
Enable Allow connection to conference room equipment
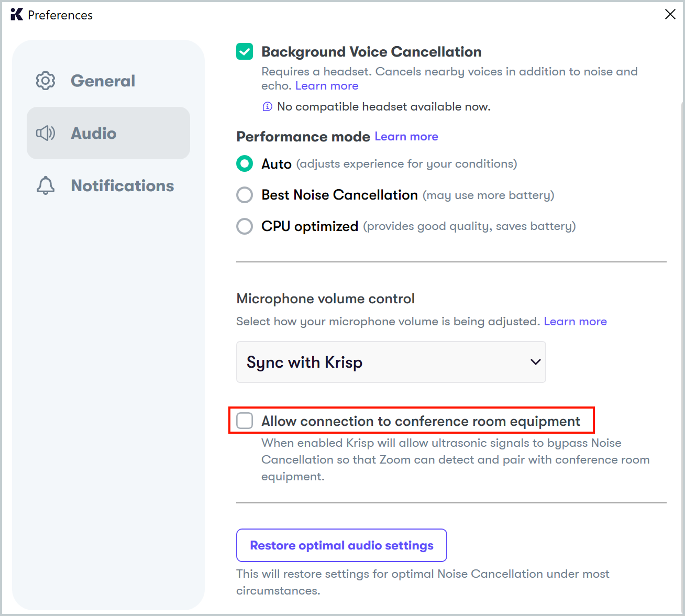tap(245, 421)
